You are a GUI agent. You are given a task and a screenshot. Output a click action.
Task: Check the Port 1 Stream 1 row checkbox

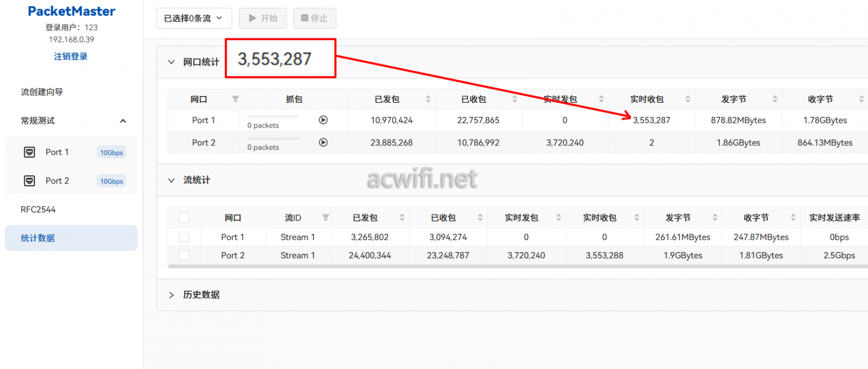(184, 237)
